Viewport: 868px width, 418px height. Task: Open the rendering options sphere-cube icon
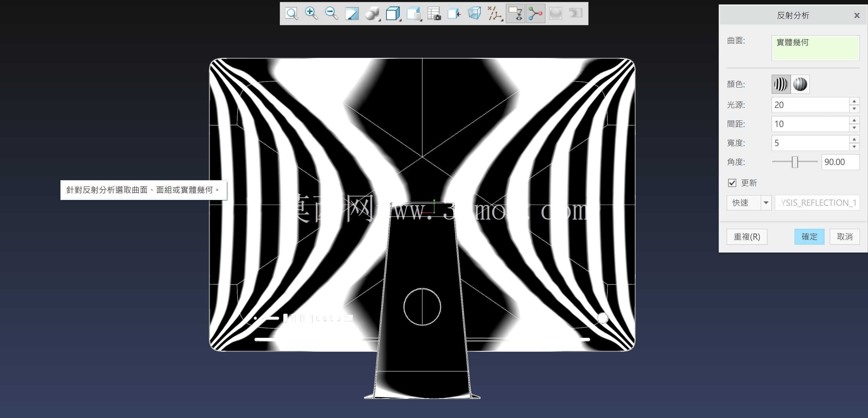(373, 14)
